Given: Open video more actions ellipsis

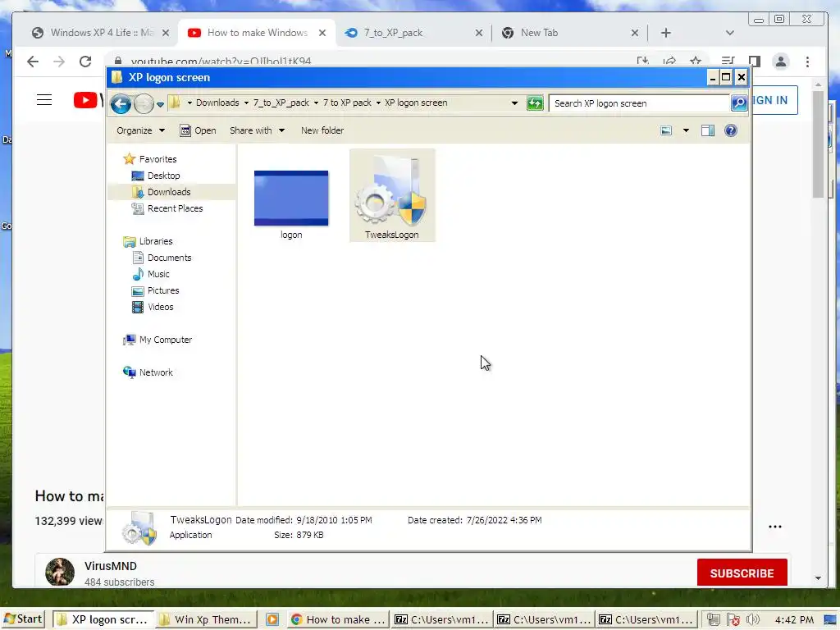Looking at the screenshot, I should tap(775, 527).
